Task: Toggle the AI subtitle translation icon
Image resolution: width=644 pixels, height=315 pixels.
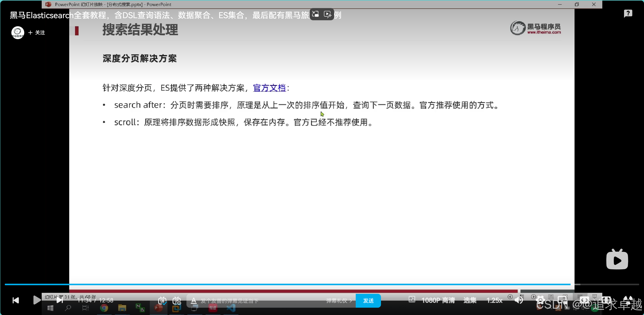Action: (x=412, y=300)
